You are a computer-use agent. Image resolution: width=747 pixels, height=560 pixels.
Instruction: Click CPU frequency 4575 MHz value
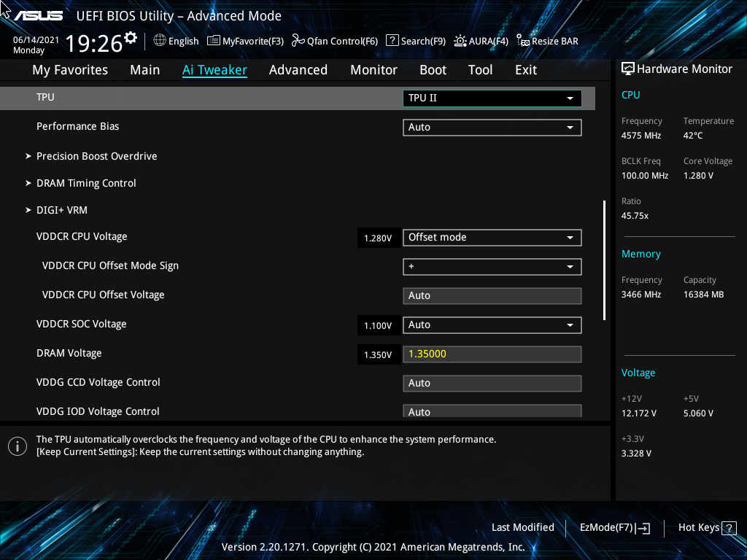click(x=641, y=136)
